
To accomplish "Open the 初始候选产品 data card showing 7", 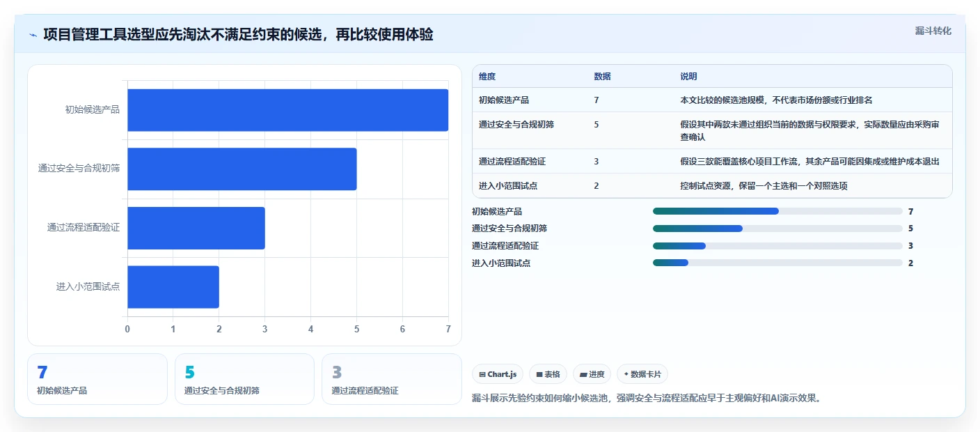I will click(97, 379).
